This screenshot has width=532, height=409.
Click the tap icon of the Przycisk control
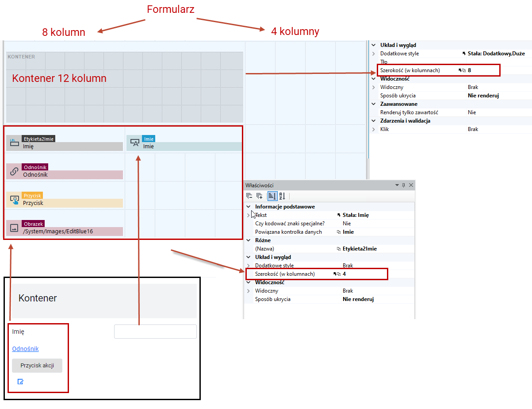[14, 199]
